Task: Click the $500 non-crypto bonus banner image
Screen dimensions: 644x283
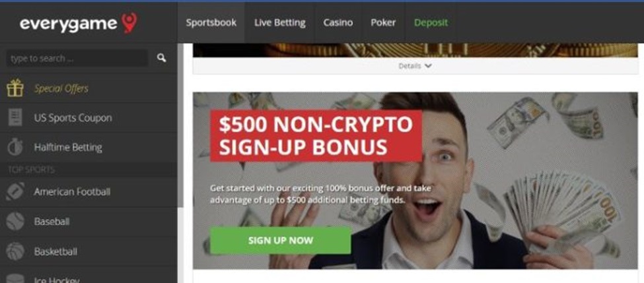Action: tap(415, 181)
